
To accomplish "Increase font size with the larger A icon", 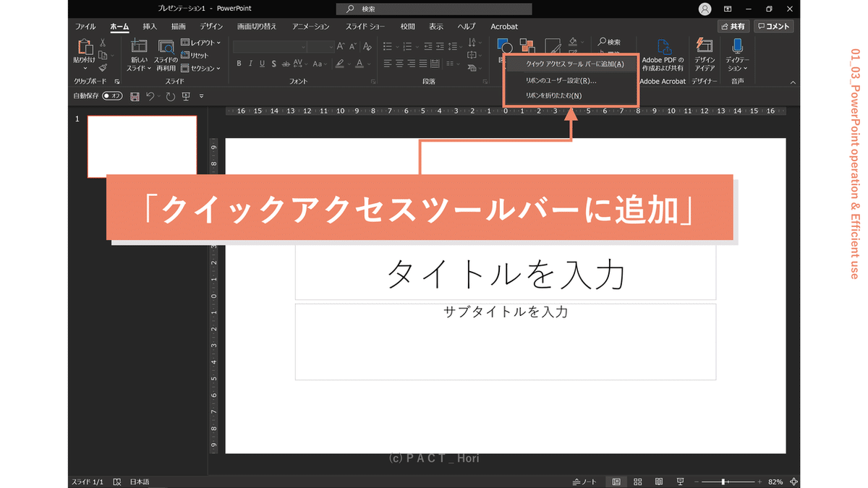I will tap(341, 46).
